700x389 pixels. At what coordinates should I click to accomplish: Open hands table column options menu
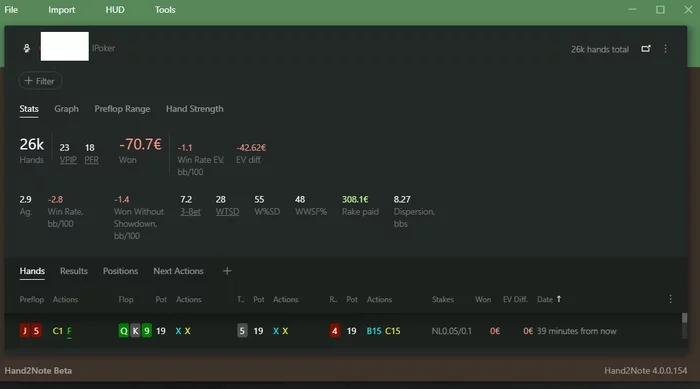(x=670, y=299)
